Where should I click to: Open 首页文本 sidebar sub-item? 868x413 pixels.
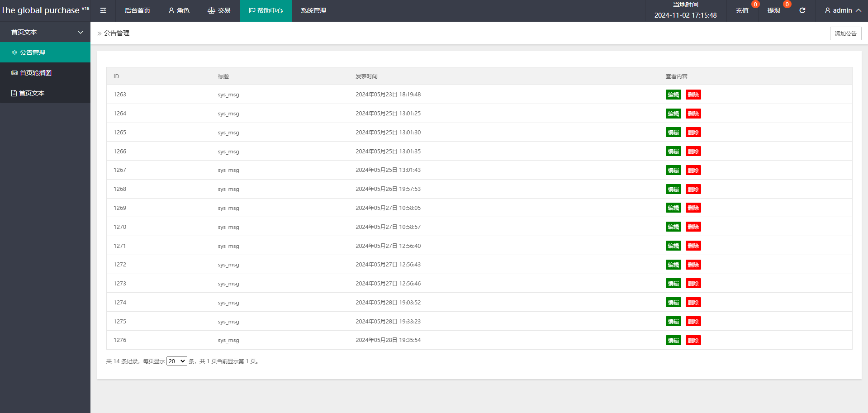32,93
